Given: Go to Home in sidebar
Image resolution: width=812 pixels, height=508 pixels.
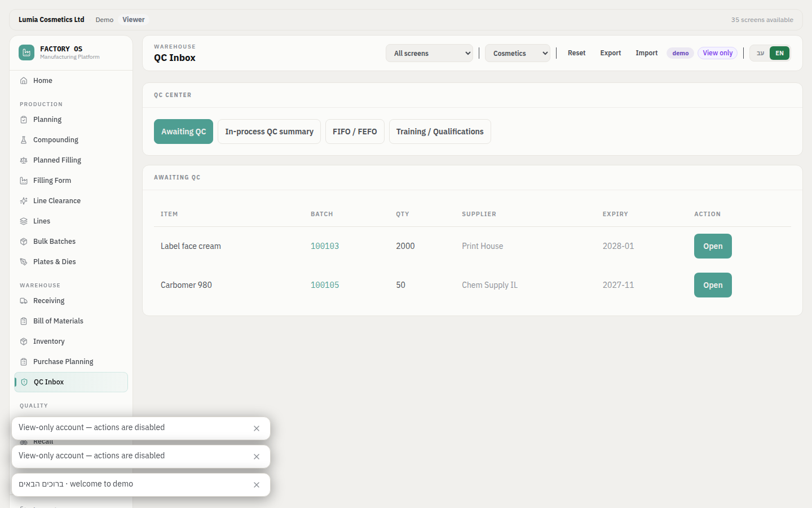Looking at the screenshot, I should point(71,81).
